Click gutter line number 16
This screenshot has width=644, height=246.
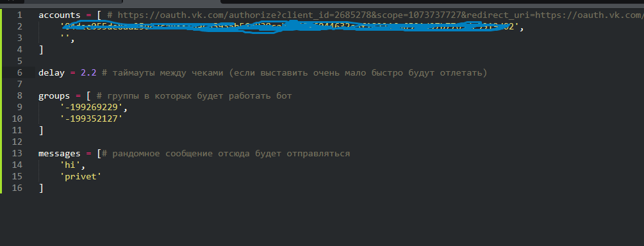[17, 188]
